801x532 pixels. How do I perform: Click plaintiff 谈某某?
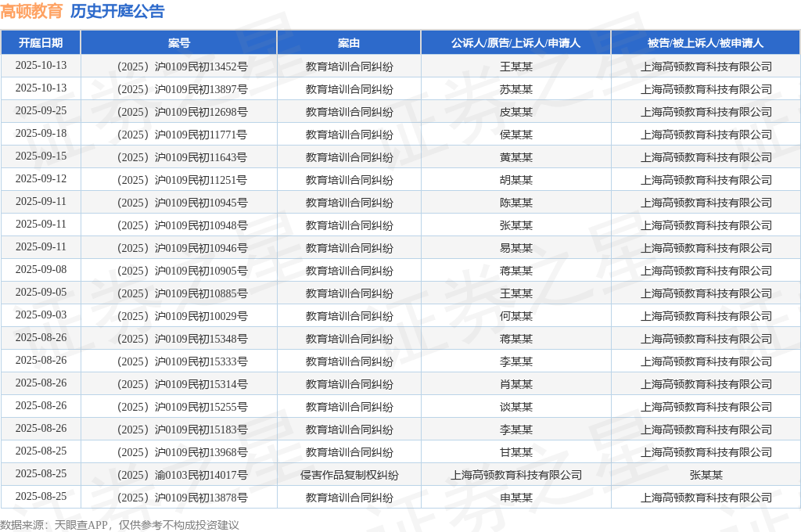(516, 408)
